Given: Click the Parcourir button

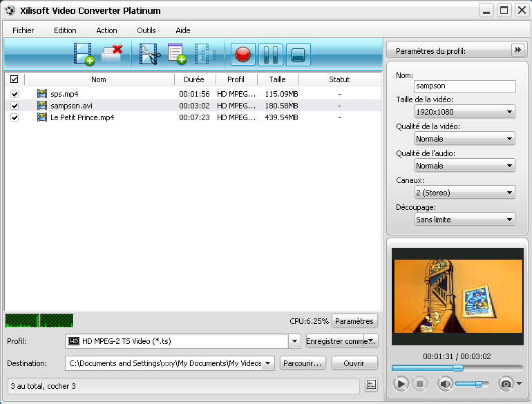Looking at the screenshot, I should pyautogui.click(x=303, y=363).
